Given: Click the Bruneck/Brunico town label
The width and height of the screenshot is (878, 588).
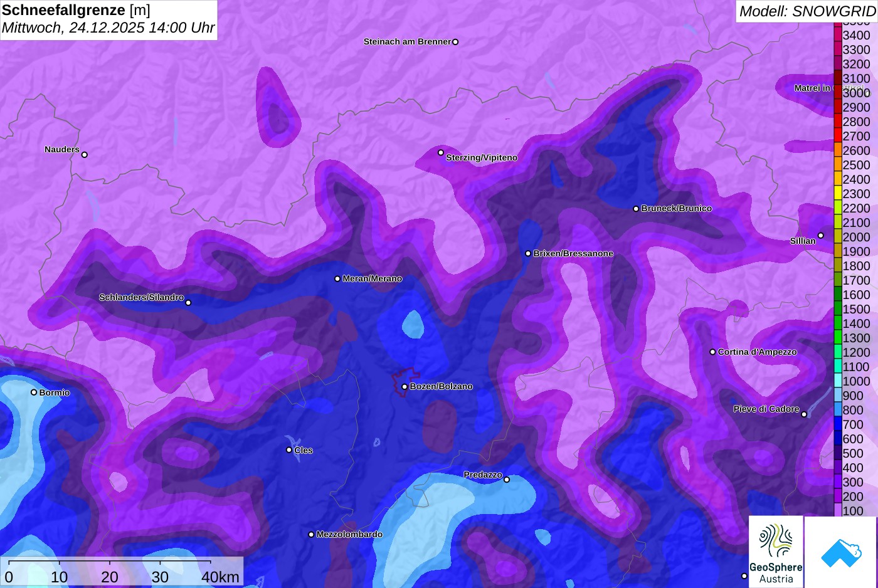Looking at the screenshot, I should click(x=677, y=208).
